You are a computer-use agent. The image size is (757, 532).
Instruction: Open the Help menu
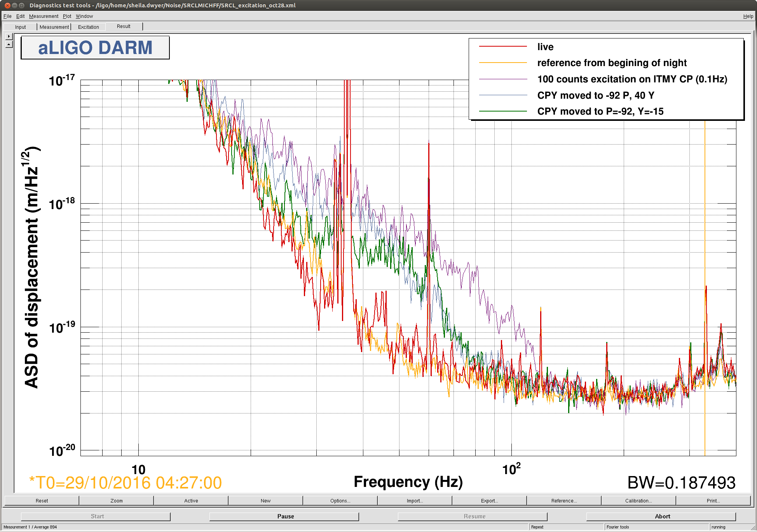coord(748,16)
